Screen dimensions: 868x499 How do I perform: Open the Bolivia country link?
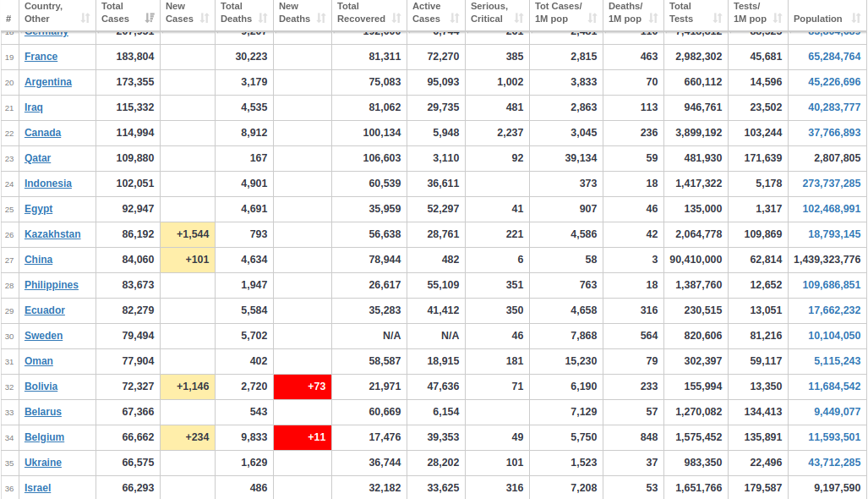click(x=41, y=387)
